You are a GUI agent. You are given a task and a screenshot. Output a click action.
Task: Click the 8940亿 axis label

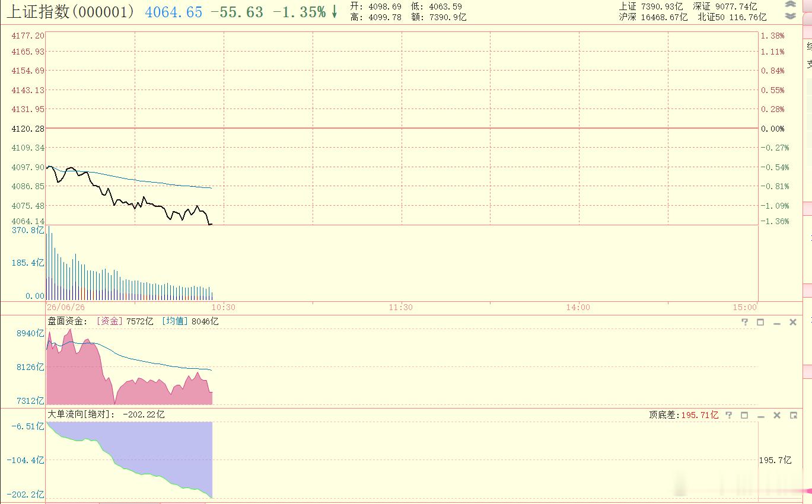(30, 333)
